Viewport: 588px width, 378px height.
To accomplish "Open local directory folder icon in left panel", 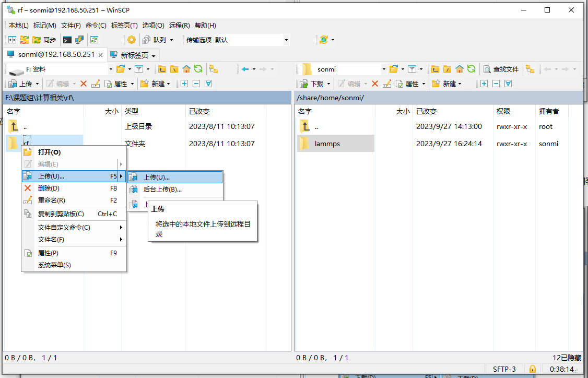I will click(121, 69).
